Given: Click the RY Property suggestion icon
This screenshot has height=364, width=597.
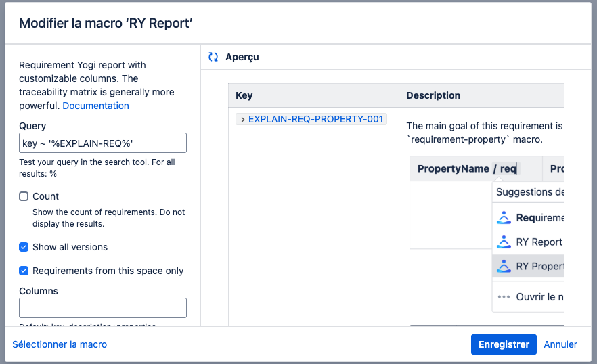Looking at the screenshot, I should [x=504, y=266].
